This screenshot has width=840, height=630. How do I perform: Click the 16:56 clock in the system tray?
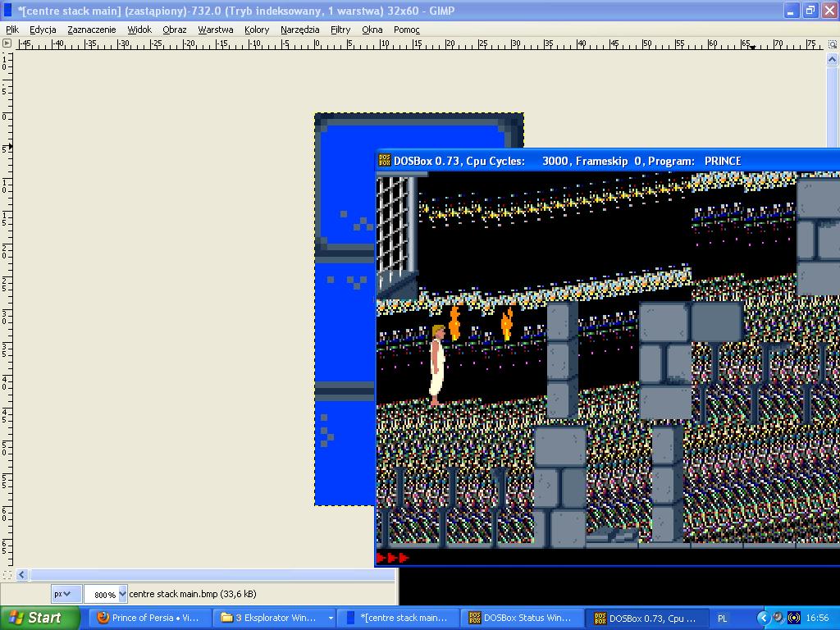coord(817,618)
